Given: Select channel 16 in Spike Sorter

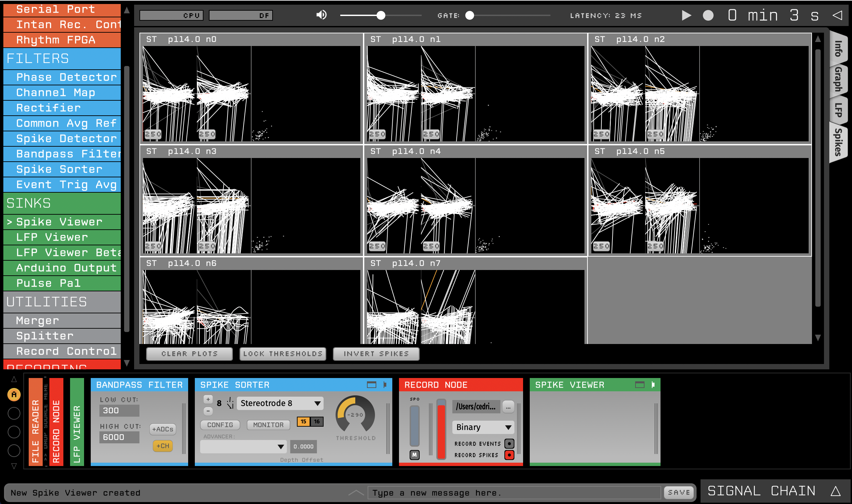Looking at the screenshot, I should click(x=317, y=421).
